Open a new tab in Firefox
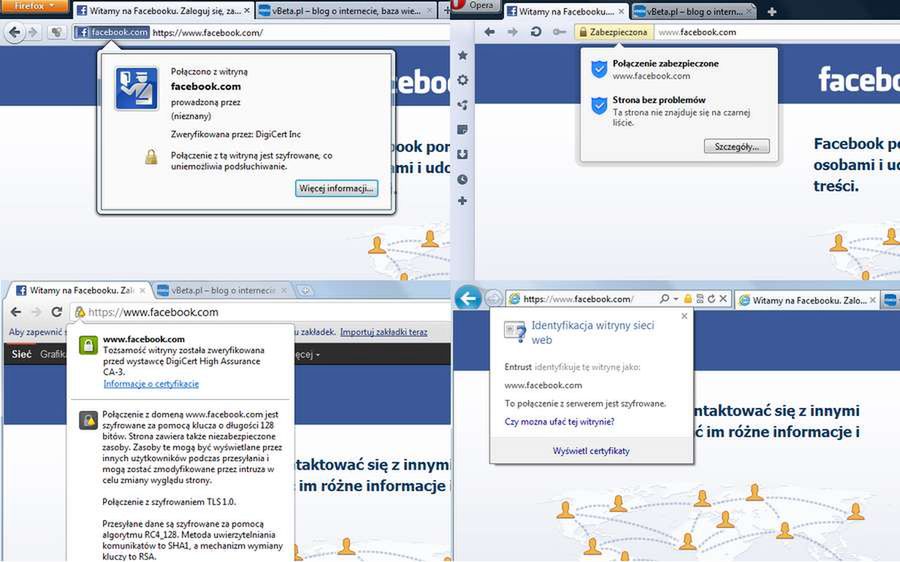Viewport: 900px width, 562px height. tap(445, 10)
